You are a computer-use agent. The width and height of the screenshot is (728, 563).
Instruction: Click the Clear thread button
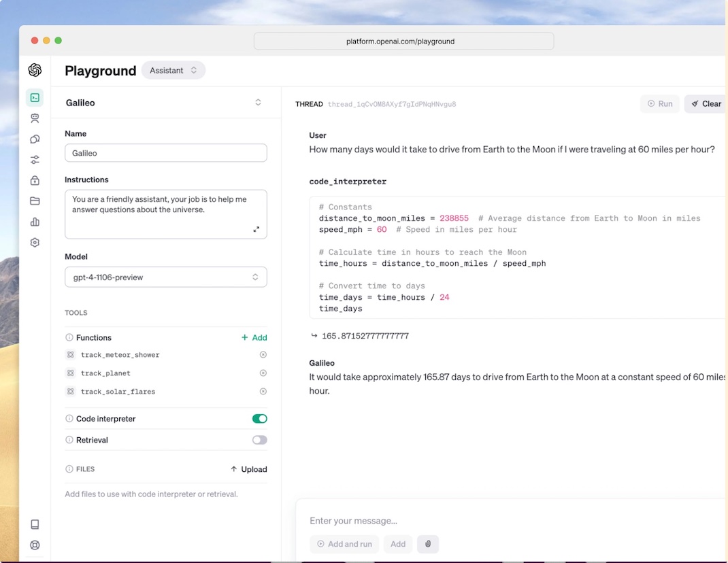(x=706, y=103)
